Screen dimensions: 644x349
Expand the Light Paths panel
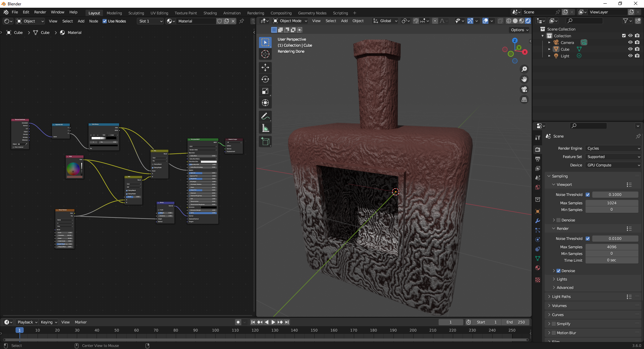561,297
